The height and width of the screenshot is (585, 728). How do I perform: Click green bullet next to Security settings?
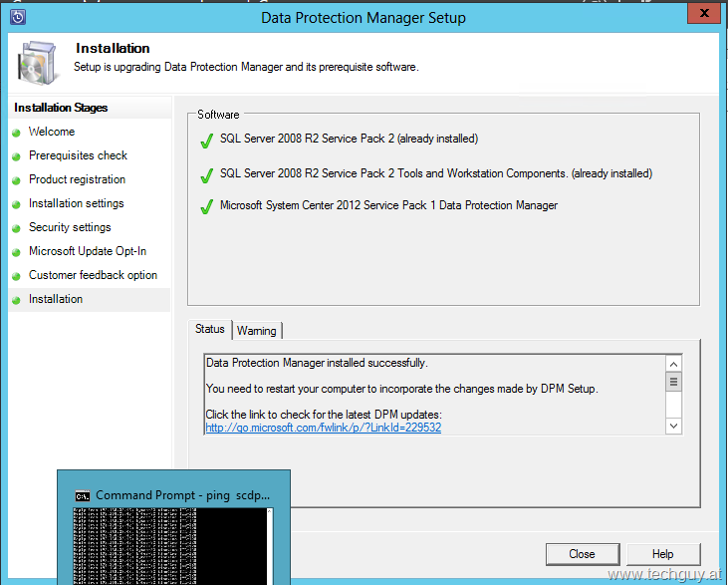(x=16, y=228)
